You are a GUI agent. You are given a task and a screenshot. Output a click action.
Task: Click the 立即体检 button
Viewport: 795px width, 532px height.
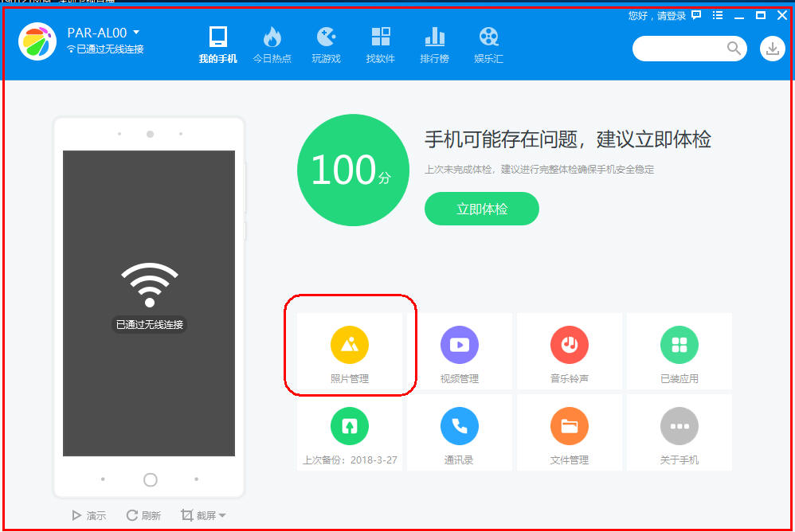(x=482, y=209)
